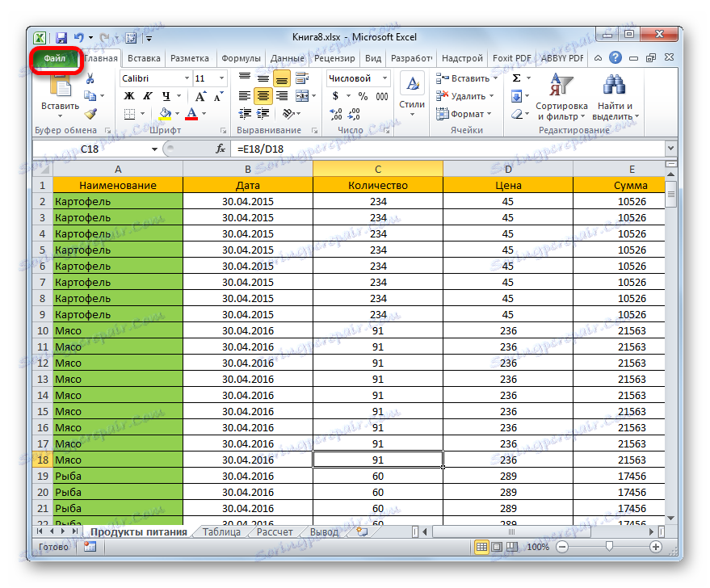The height and width of the screenshot is (588, 710).
Task: Switch to the Вид ribbon tab
Action: (373, 58)
